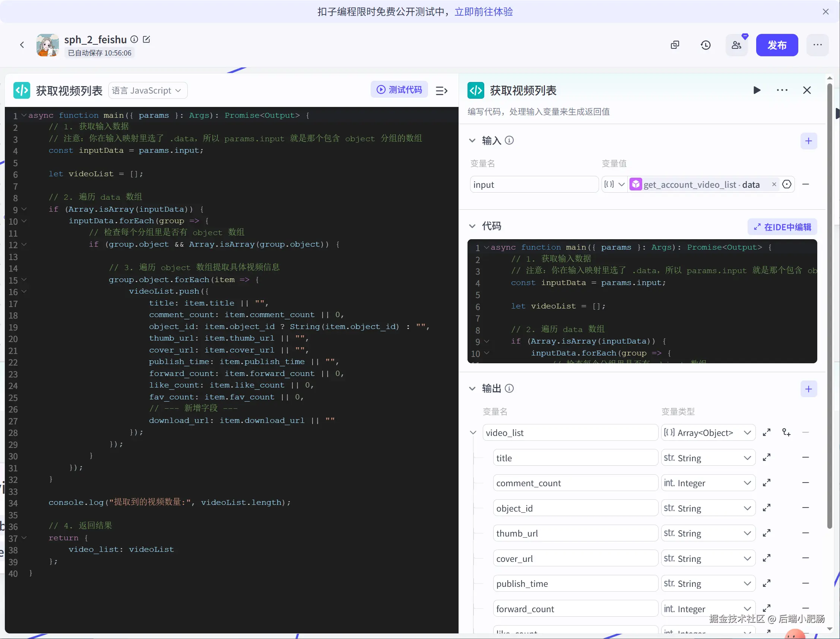Click the 发布 publish button
This screenshot has height=639, width=840.
tap(777, 45)
